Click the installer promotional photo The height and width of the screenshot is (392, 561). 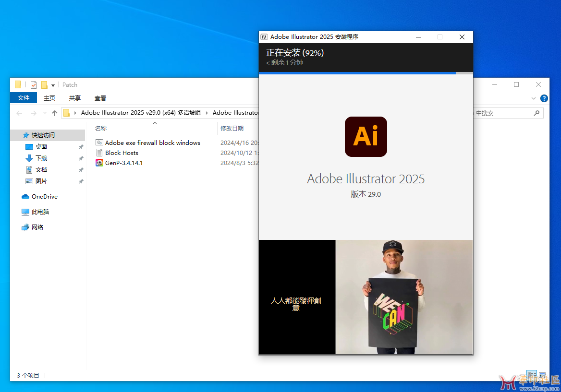pyautogui.click(x=404, y=297)
